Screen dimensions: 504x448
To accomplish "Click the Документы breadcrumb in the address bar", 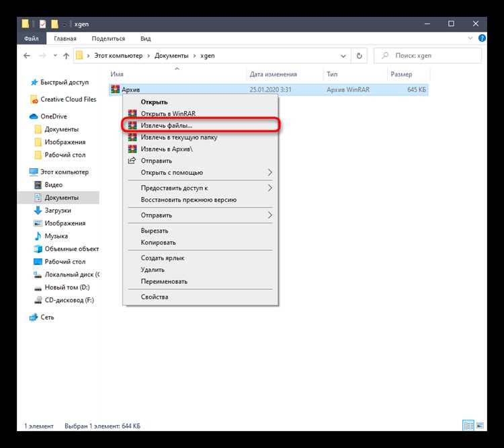I will [x=171, y=56].
